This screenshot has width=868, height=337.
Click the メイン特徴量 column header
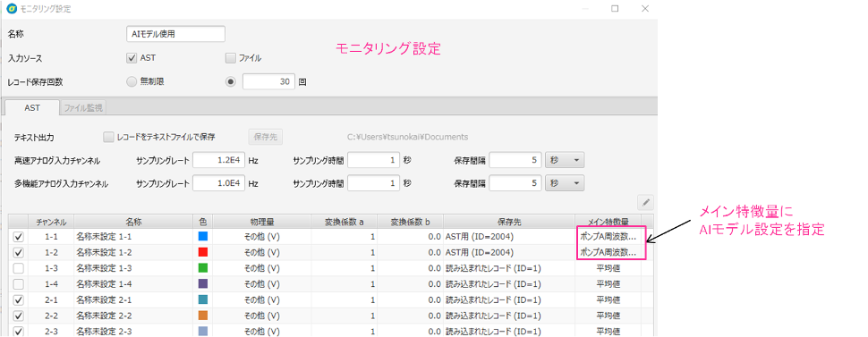[608, 222]
